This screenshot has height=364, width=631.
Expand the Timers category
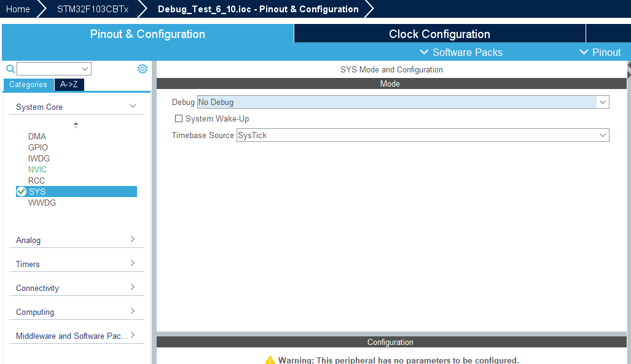(132, 264)
